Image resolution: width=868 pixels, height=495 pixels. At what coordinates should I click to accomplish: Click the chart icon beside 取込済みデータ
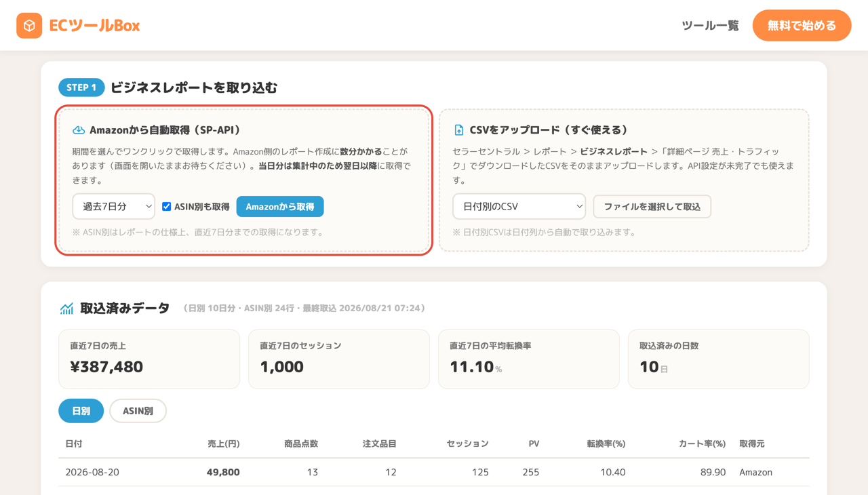66,309
